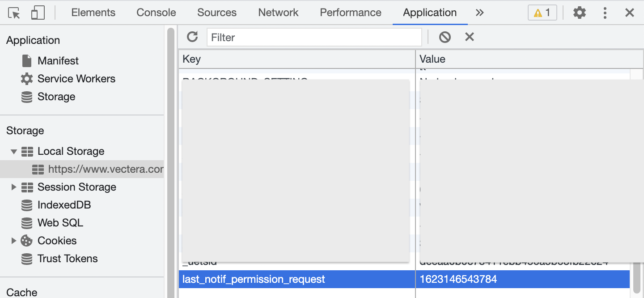The height and width of the screenshot is (298, 644).
Task: Expand the Cookies tree item
Action: 14,241
